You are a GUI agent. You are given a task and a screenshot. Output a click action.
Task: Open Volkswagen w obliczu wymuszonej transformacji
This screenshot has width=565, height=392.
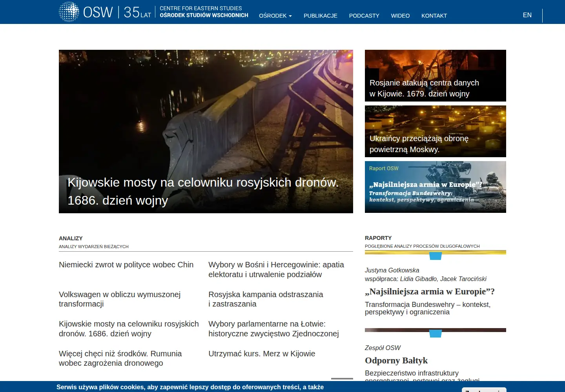click(120, 299)
